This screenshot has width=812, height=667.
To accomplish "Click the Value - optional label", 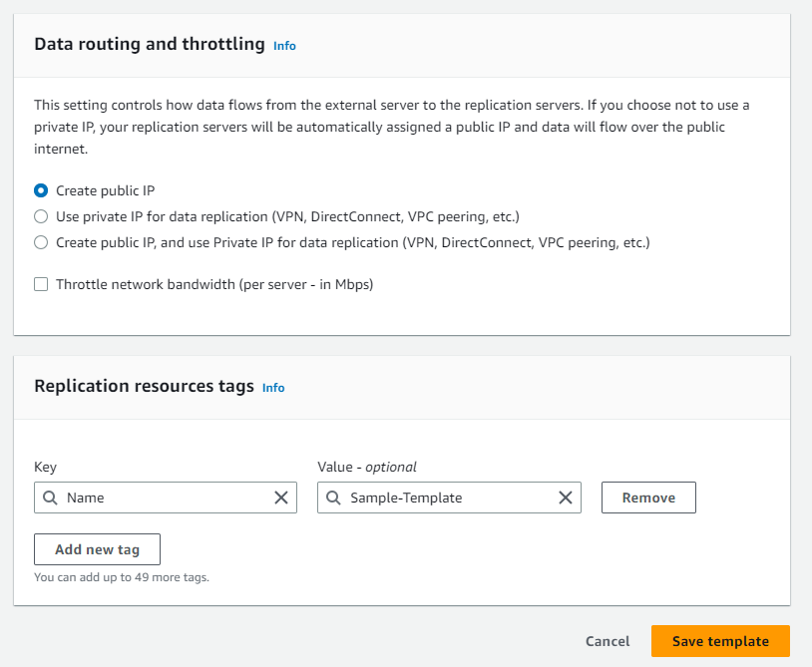I will [367, 467].
